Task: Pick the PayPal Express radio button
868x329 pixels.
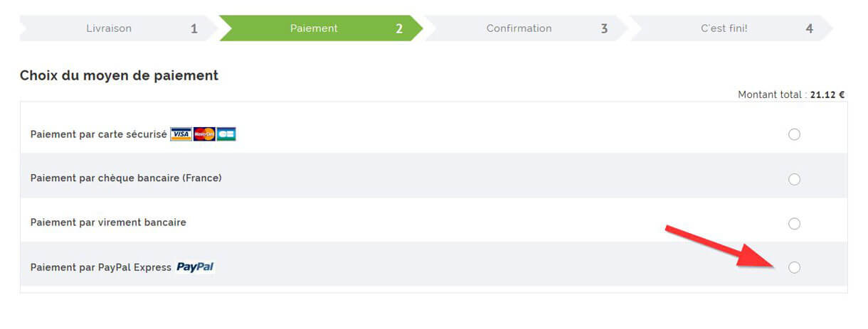Action: pos(794,267)
